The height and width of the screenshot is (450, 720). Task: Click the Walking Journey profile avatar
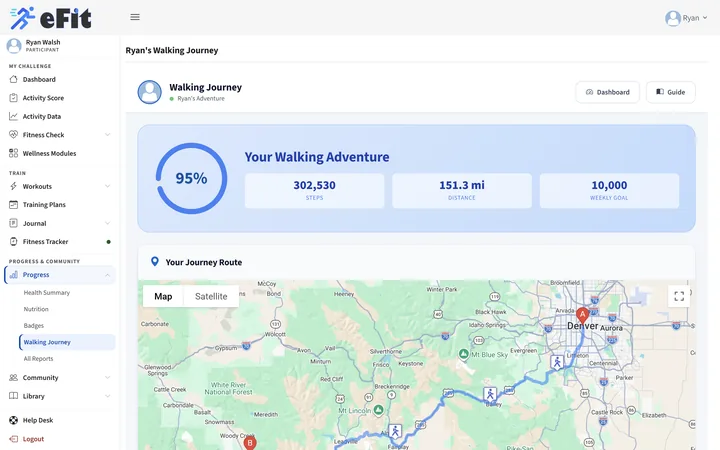150,92
